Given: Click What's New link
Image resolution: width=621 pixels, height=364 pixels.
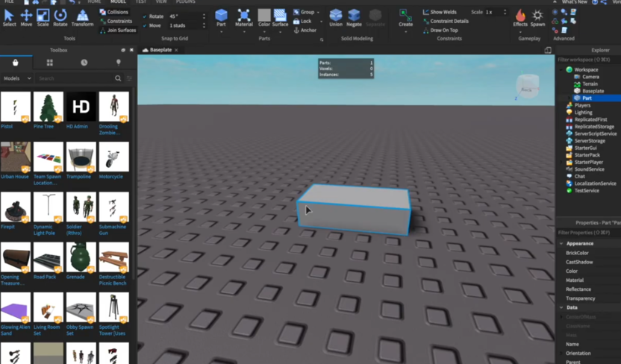Looking at the screenshot, I should (574, 2).
